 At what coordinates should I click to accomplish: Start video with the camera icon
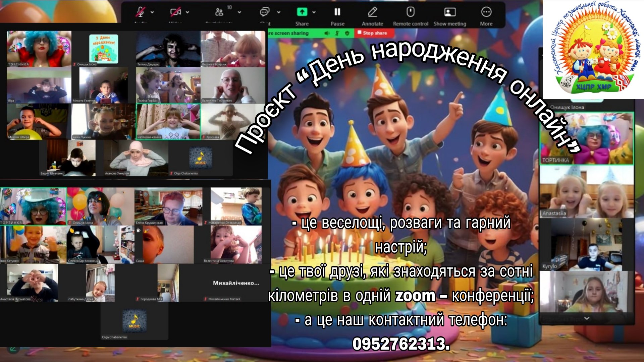pyautogui.click(x=175, y=12)
